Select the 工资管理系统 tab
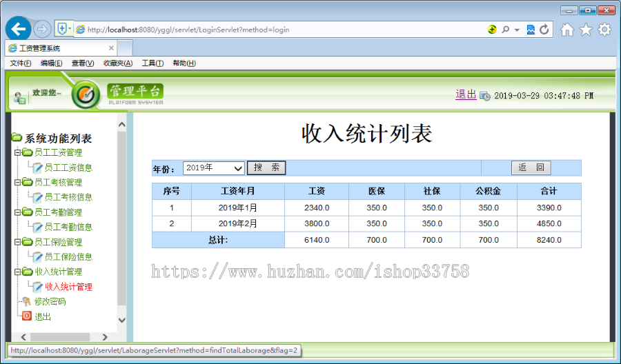 (x=61, y=48)
